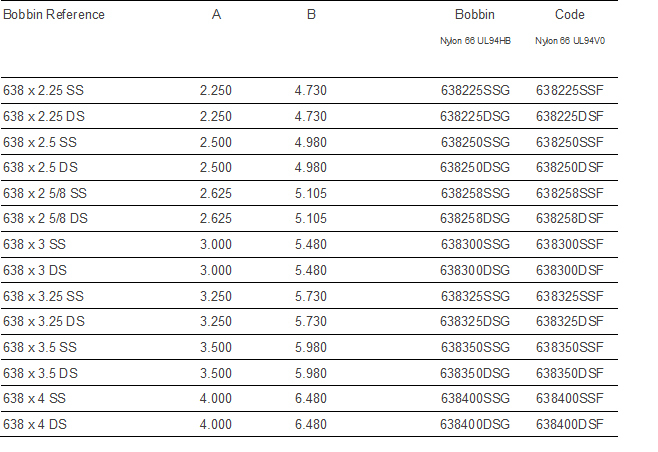658x452 pixels.
Task: Click column header B
Action: pyautogui.click(x=311, y=15)
